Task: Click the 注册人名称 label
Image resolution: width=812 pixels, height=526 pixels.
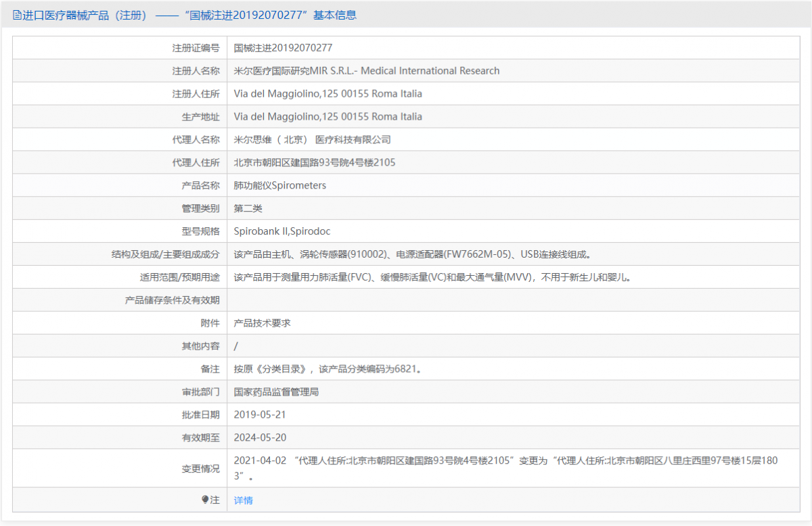Action: click(196, 71)
